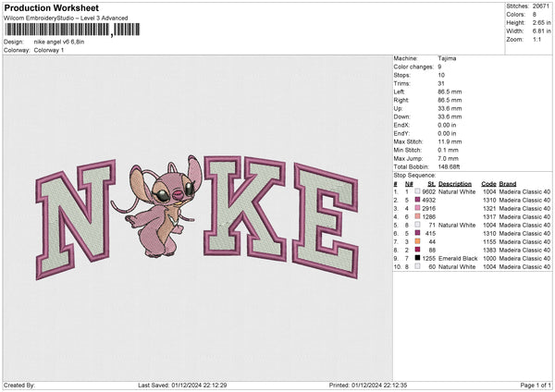Select the pink Angel character in the design

157,207
